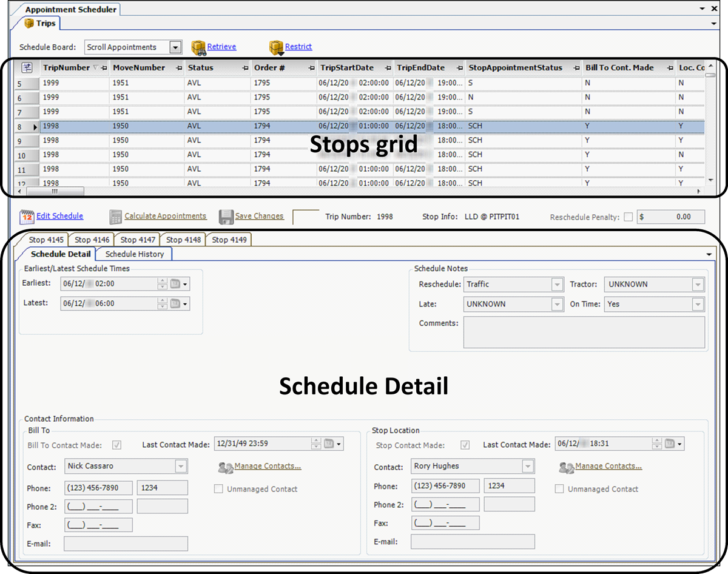Click the Save Changes floppy disk icon
728x574 pixels.
pos(226,217)
